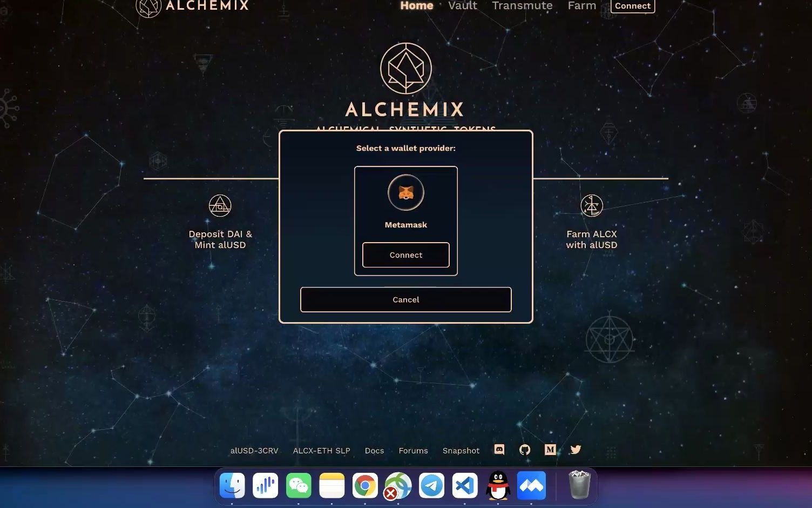
Task: Open the GitHub icon link
Action: tap(525, 450)
